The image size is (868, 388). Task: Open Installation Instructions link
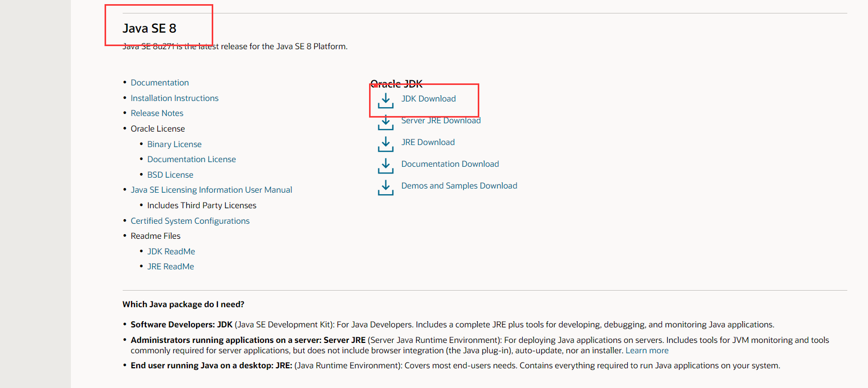[174, 98]
